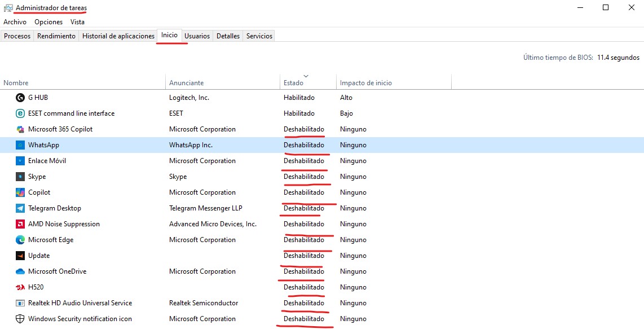Sort by the Estado column header

pyautogui.click(x=308, y=81)
